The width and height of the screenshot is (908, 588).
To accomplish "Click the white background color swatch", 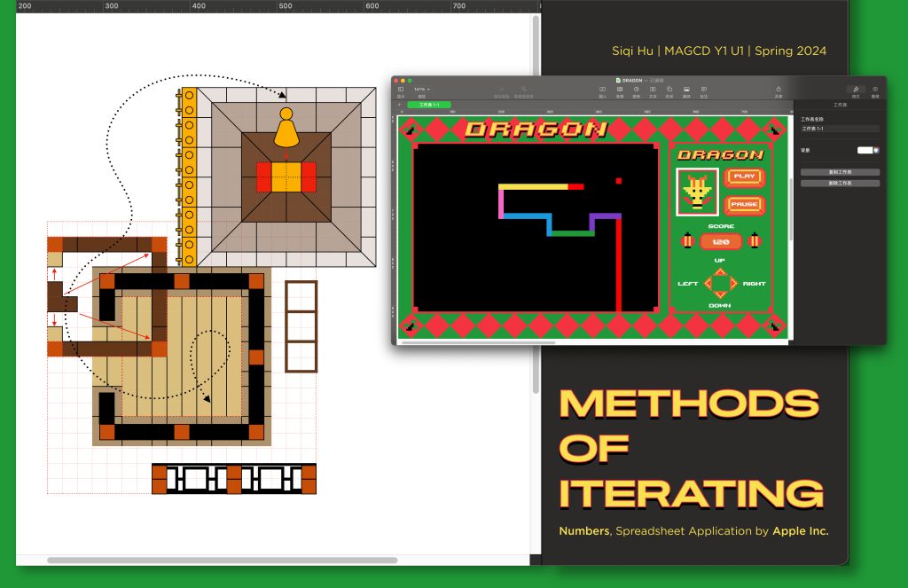I will (x=865, y=150).
